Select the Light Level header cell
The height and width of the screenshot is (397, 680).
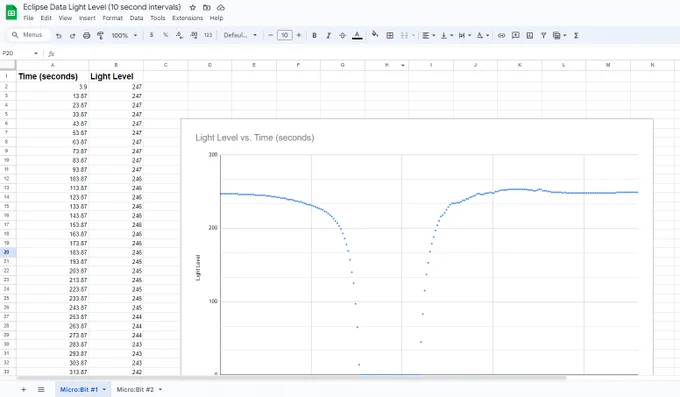pyautogui.click(x=116, y=76)
